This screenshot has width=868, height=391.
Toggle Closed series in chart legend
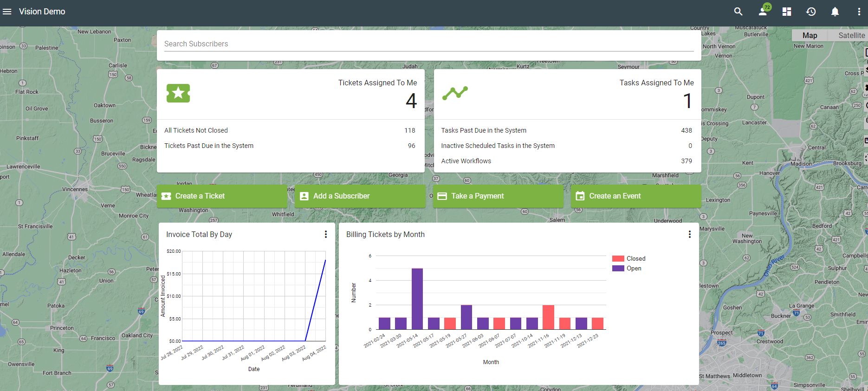629,258
